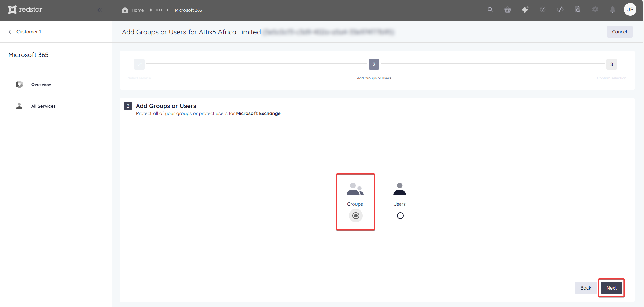Open the settings gear icon
This screenshot has height=307, width=644.
click(x=595, y=9)
